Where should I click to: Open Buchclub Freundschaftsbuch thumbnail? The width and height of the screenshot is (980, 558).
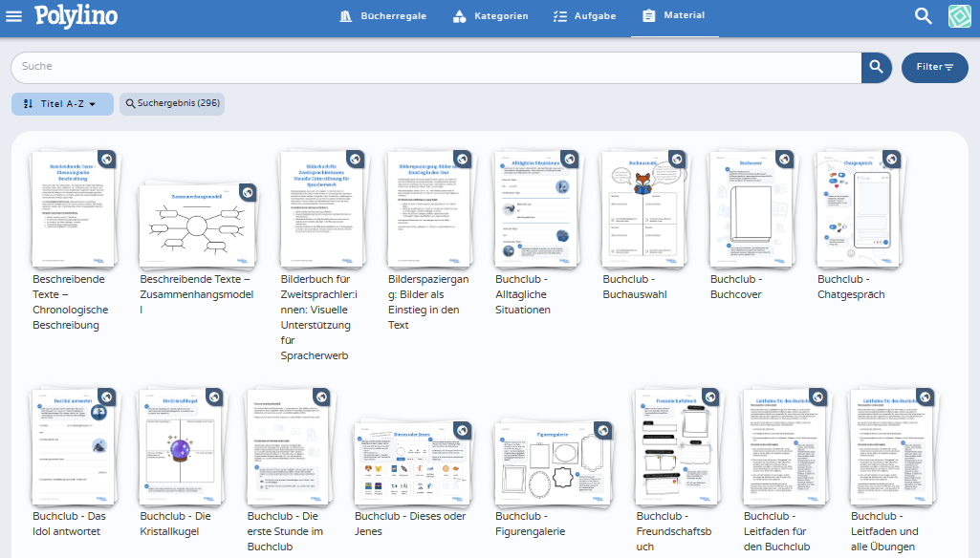tap(679, 447)
